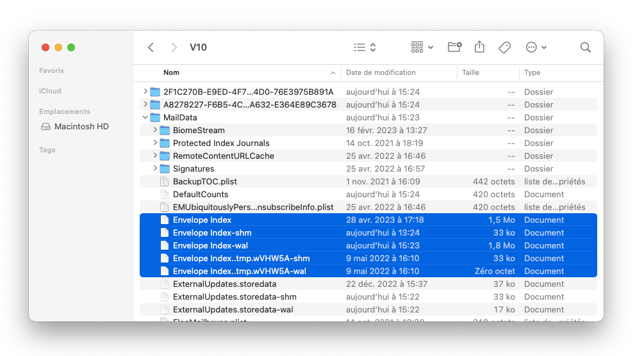The image size is (644, 356).
Task: Sort by the Taille column header
Action: (470, 73)
